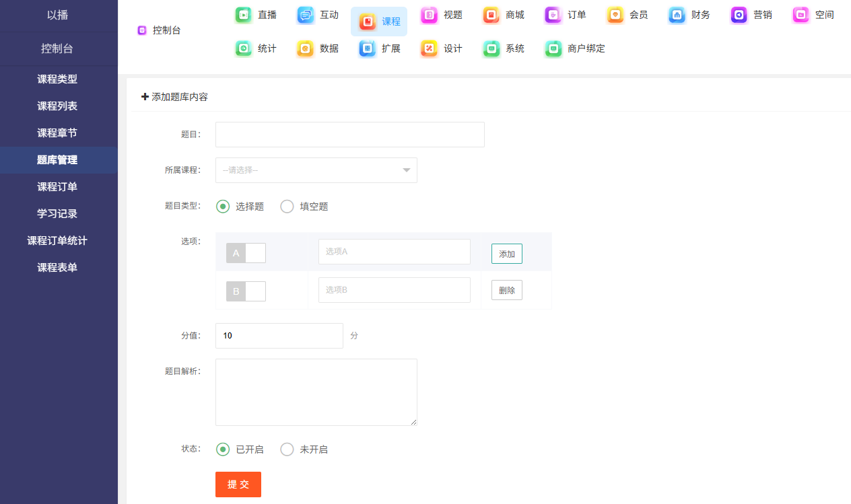Screen dimensions: 851x504
Task: Open 课程列表 in the sidebar
Action: point(57,106)
